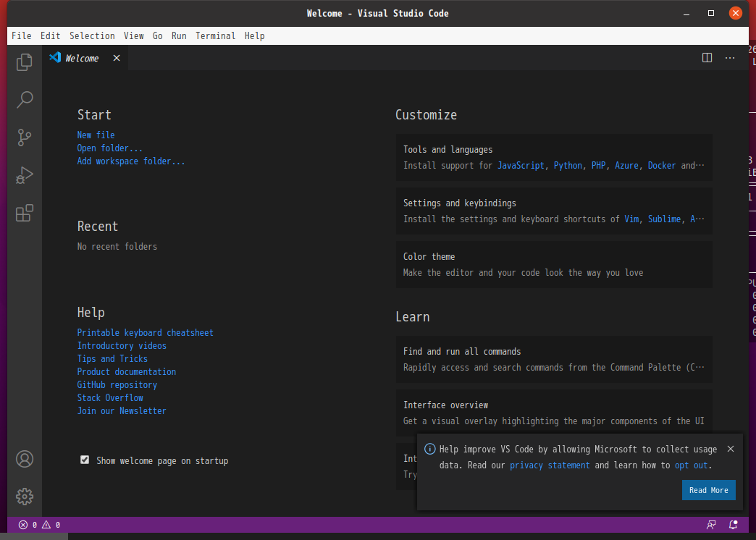Split the editor using the split icon
This screenshot has height=540, width=756.
coord(706,57)
